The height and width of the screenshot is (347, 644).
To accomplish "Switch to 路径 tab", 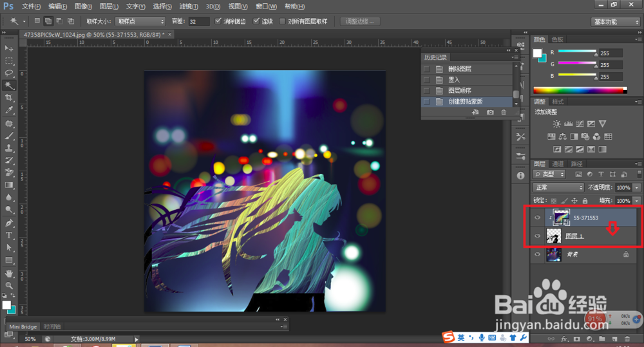I will point(576,164).
